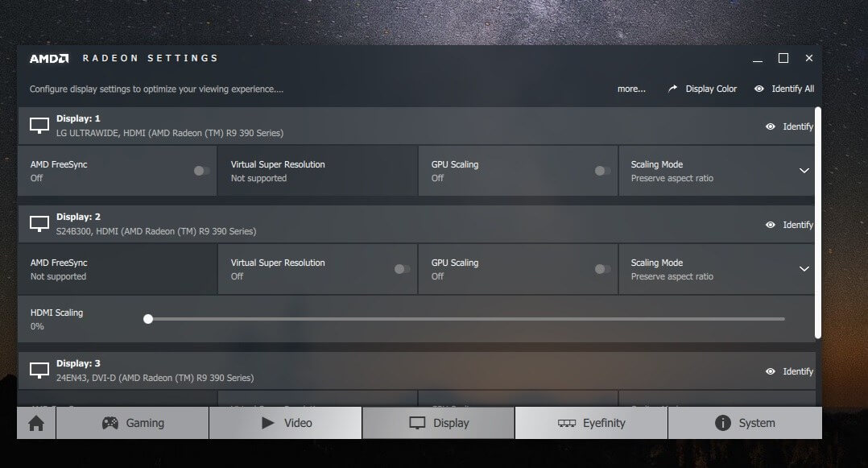Click AMD FreeSync Not supported tile
Viewport: 868px width, 468px height.
[118, 269]
